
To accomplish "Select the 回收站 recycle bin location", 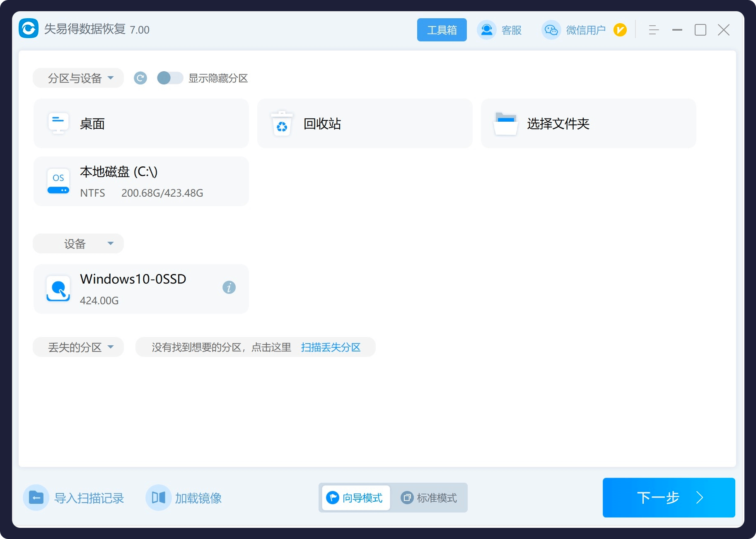I will point(365,123).
